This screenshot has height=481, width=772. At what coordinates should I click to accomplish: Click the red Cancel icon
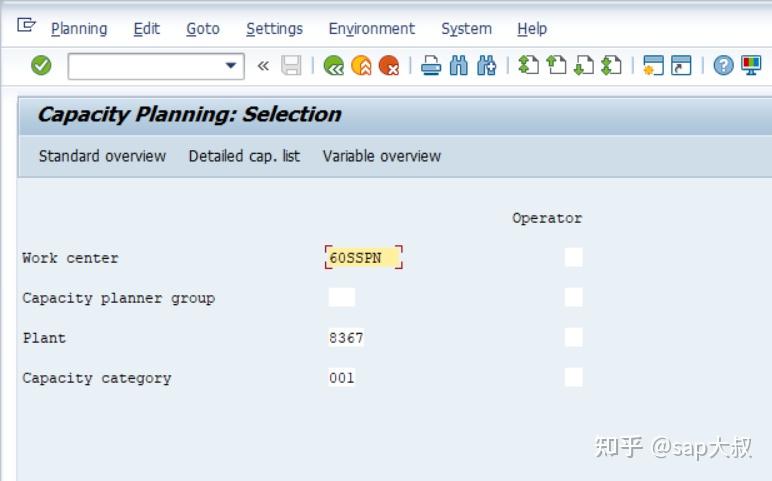click(x=388, y=67)
